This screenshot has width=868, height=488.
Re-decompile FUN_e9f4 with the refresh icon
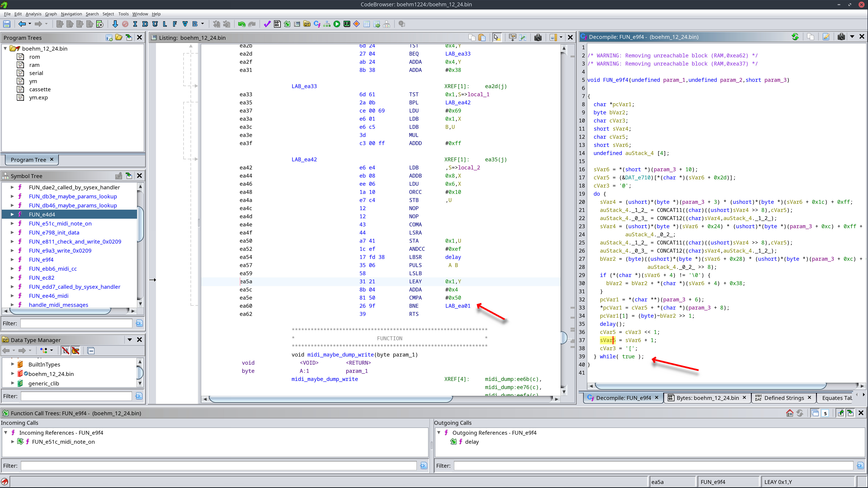point(795,37)
